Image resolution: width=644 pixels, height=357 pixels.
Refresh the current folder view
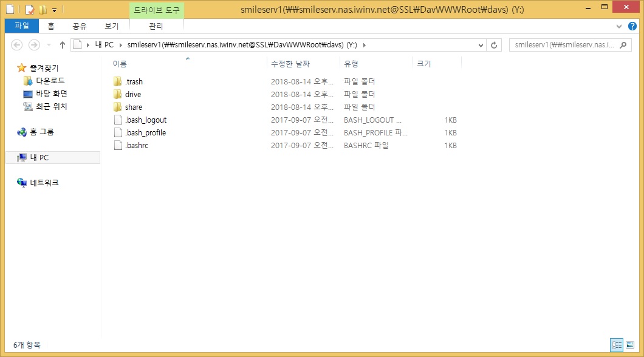tap(494, 45)
